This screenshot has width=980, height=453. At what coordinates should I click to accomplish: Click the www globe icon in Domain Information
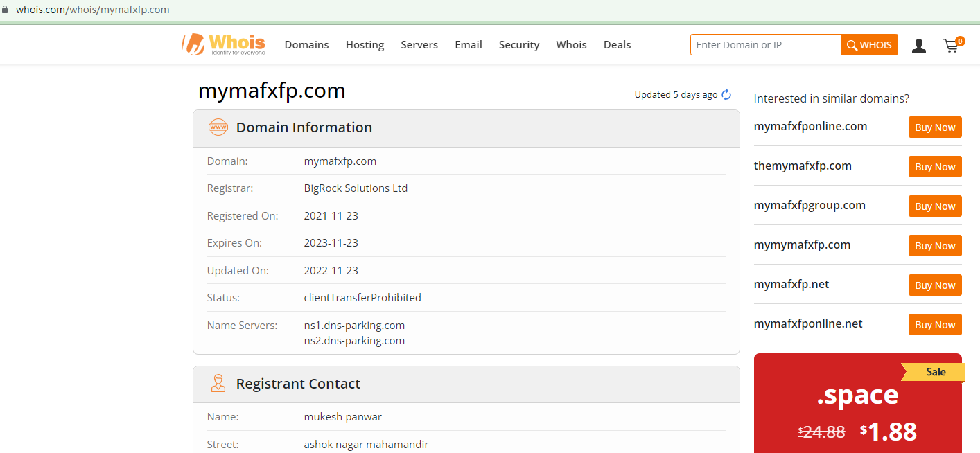point(218,127)
